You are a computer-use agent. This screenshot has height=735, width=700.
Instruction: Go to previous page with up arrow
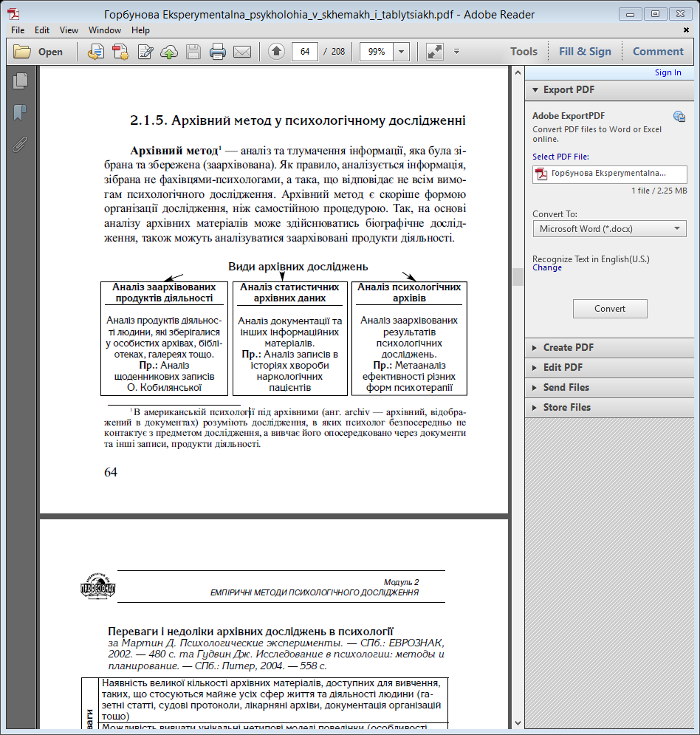[276, 51]
